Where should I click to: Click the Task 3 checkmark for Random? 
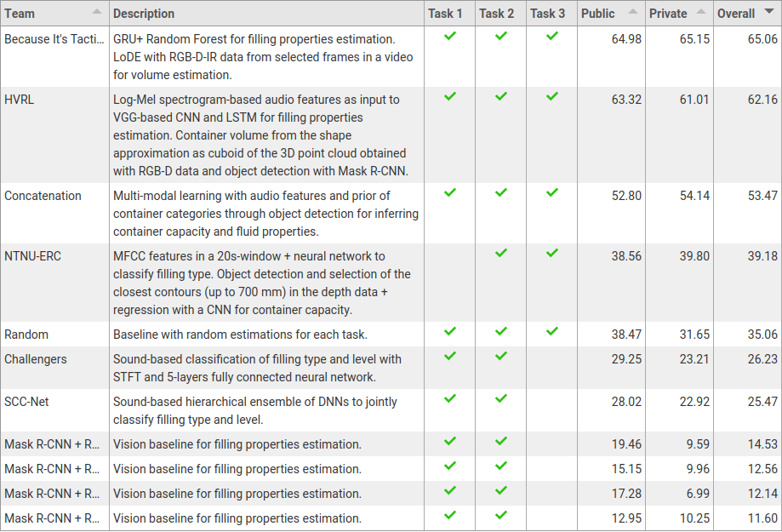552,331
